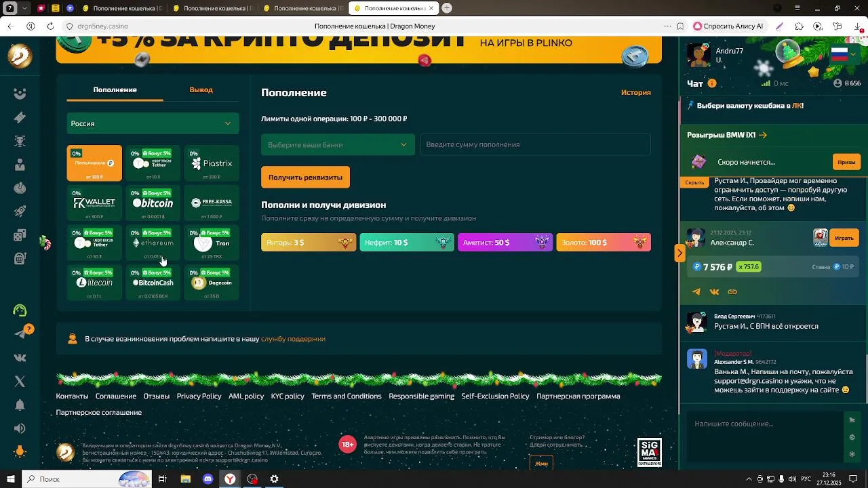Screen dimensions: 868x488
Task: Copy win link icon in chat
Action: click(732, 292)
